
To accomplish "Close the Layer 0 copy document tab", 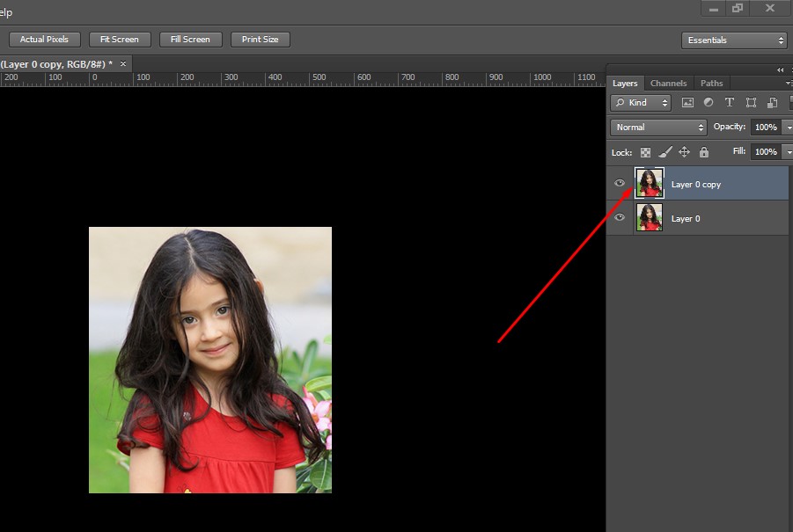I will 123,63.
